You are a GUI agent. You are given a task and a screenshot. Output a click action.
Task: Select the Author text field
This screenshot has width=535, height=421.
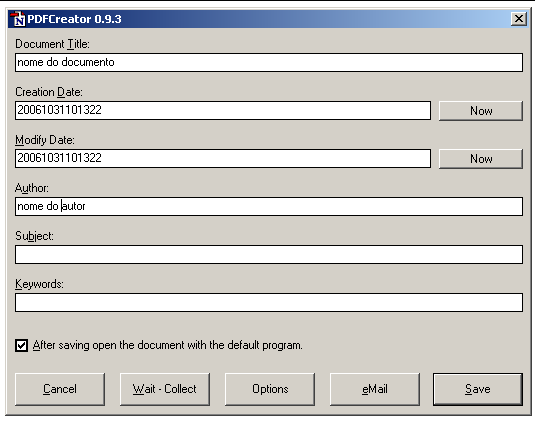click(x=269, y=206)
